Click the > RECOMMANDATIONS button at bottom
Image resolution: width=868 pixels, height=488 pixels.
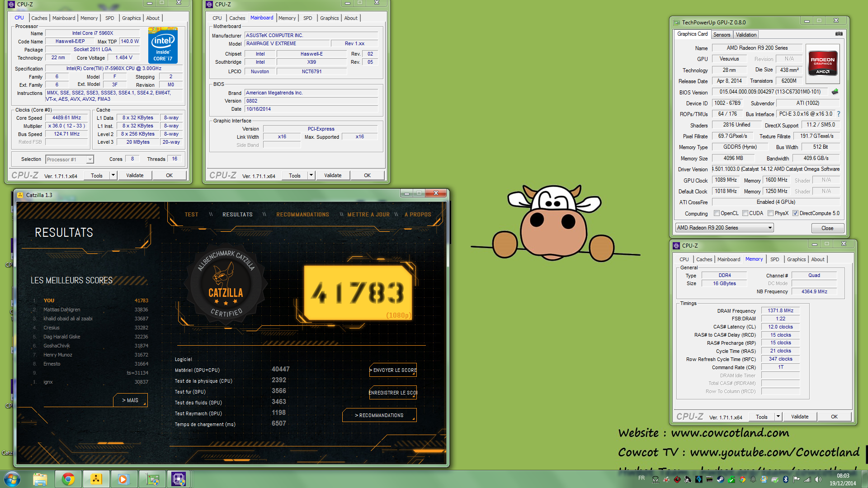click(379, 415)
